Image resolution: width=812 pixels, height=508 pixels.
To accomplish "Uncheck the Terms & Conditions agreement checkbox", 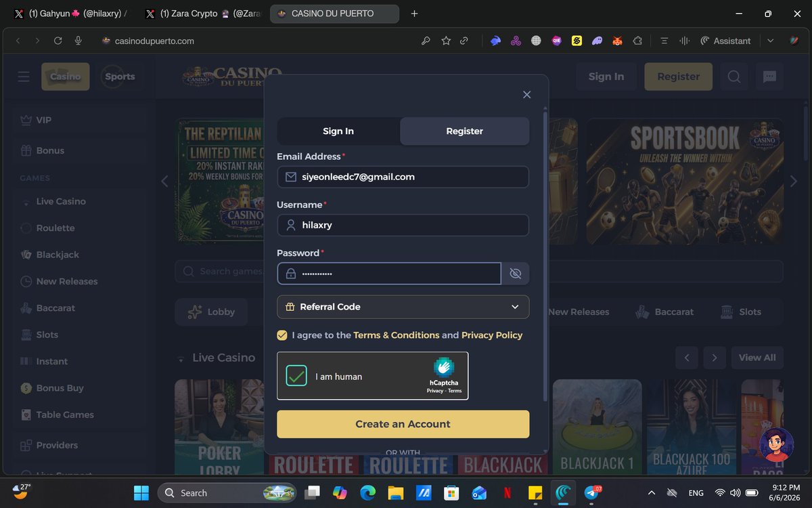I will [x=282, y=335].
